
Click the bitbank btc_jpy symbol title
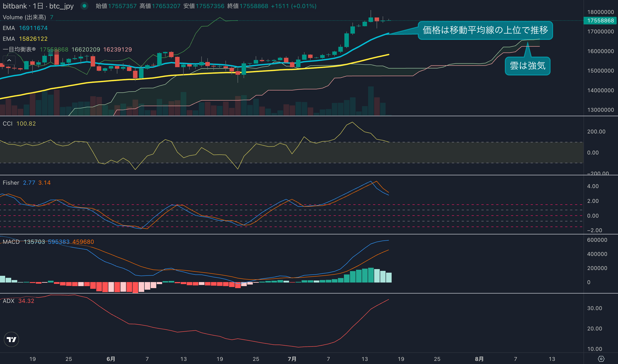point(38,6)
